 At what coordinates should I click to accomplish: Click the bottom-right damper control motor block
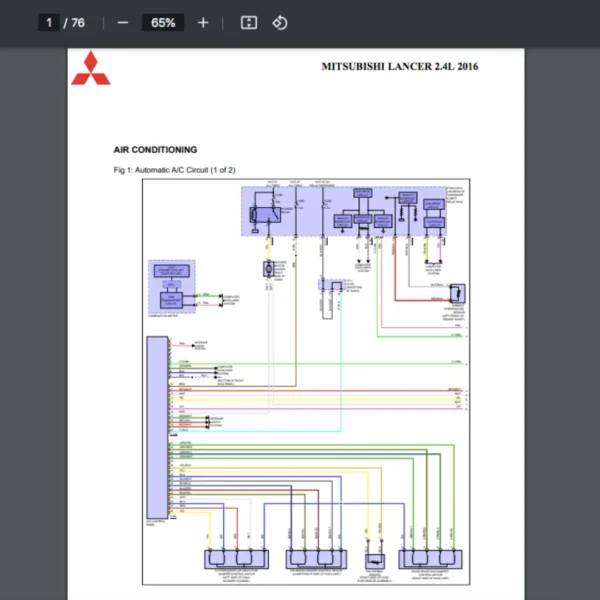[x=432, y=558]
